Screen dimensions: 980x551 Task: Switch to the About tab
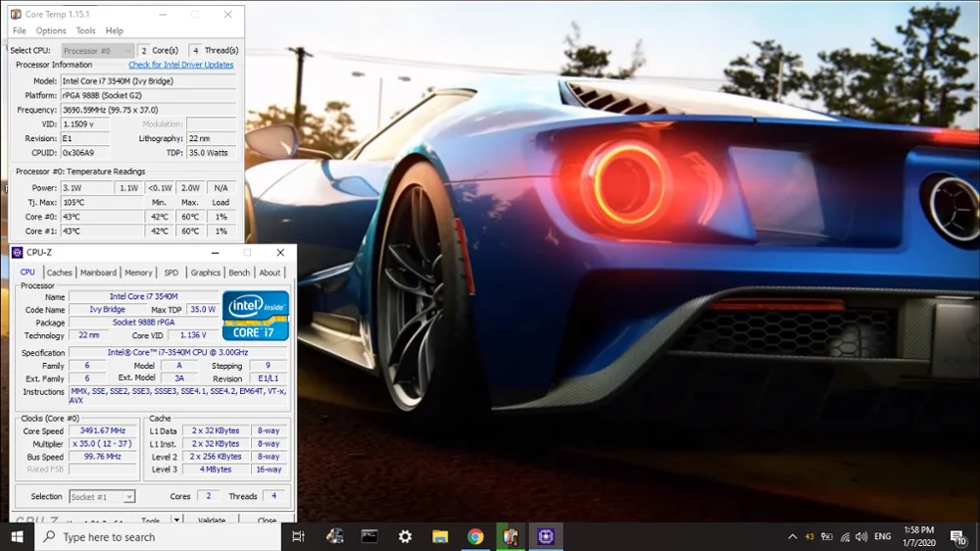click(x=270, y=273)
